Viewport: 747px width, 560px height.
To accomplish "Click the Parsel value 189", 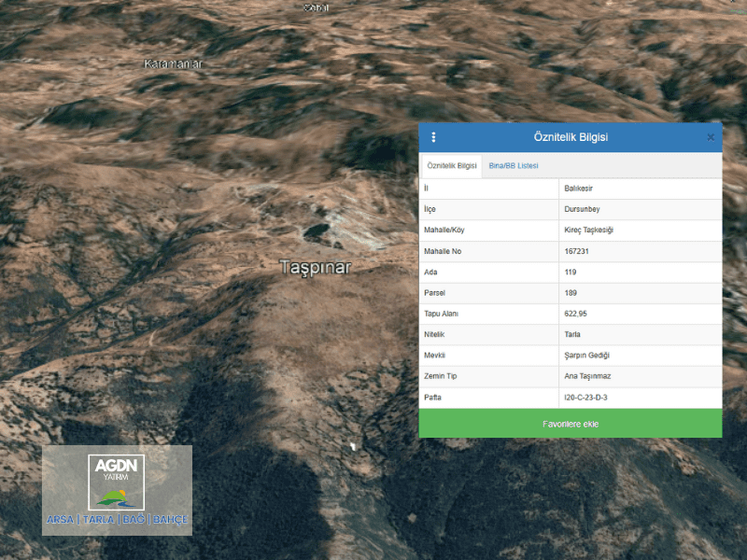I will point(571,293).
